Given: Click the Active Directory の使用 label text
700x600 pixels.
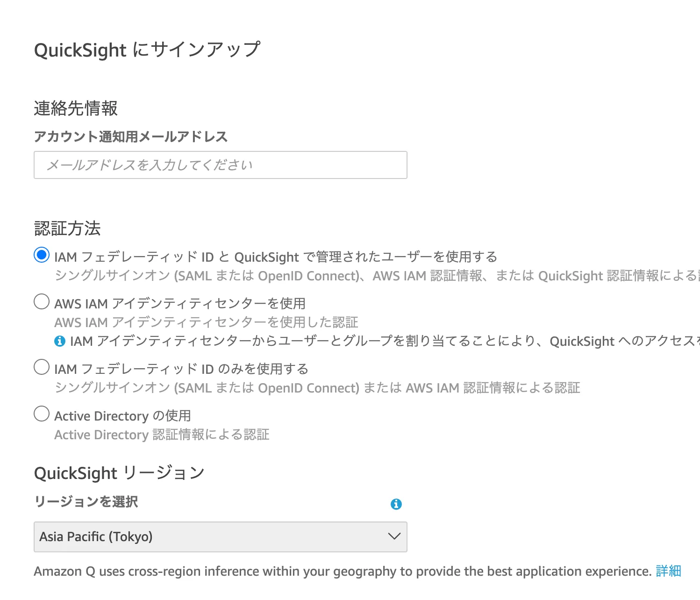Looking at the screenshot, I should (122, 416).
